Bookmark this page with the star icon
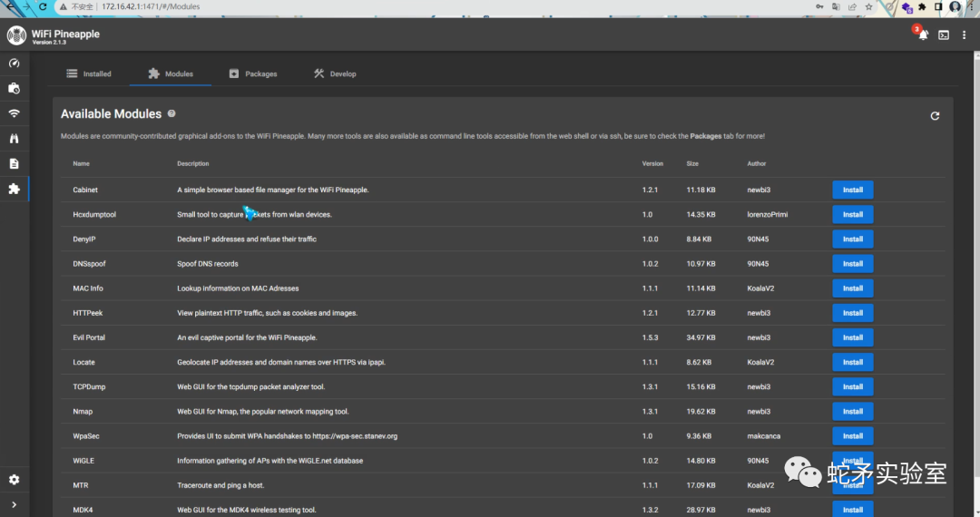The image size is (980, 517). (x=868, y=7)
